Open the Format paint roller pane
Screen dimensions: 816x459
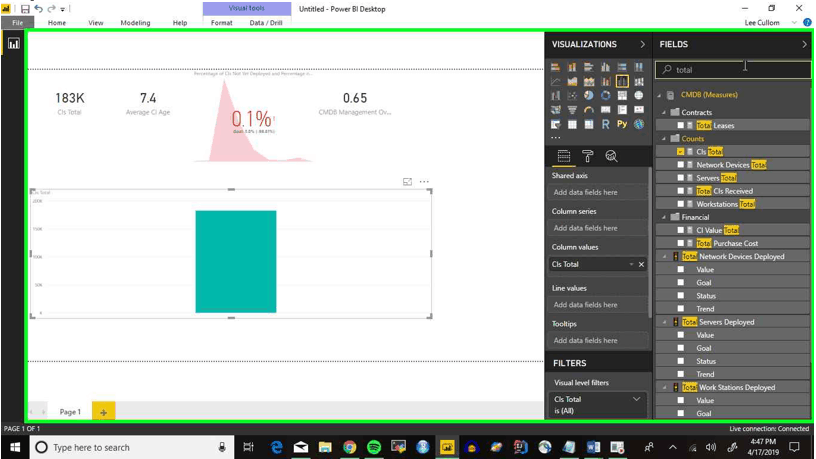[x=588, y=156]
